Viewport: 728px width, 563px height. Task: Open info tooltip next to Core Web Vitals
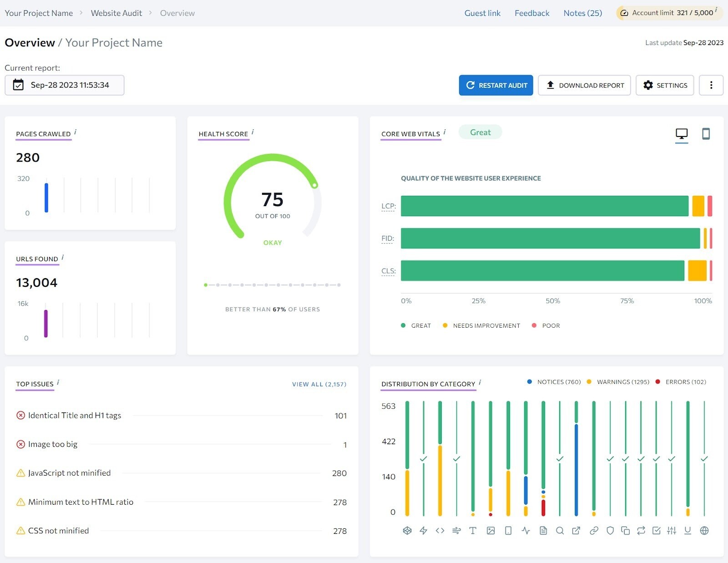(445, 132)
